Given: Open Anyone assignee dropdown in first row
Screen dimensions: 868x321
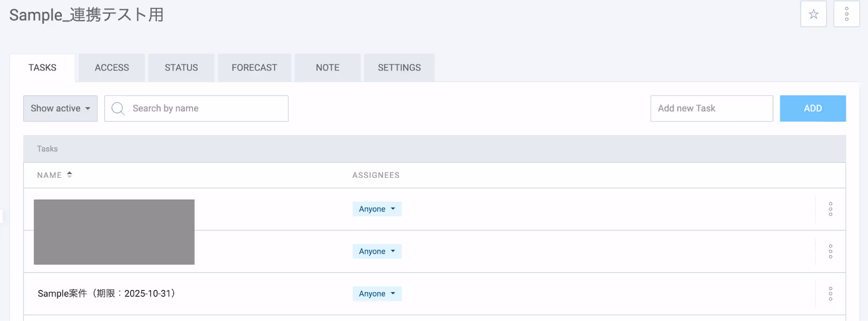Looking at the screenshot, I should pyautogui.click(x=377, y=209).
